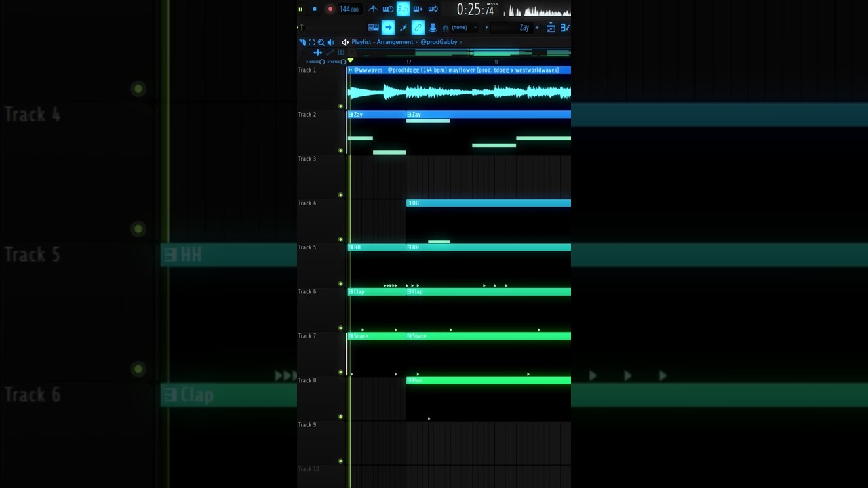Viewport: 868px width, 488px height.
Task: Click Playlist - Arrangement breadcrumb
Action: (382, 42)
